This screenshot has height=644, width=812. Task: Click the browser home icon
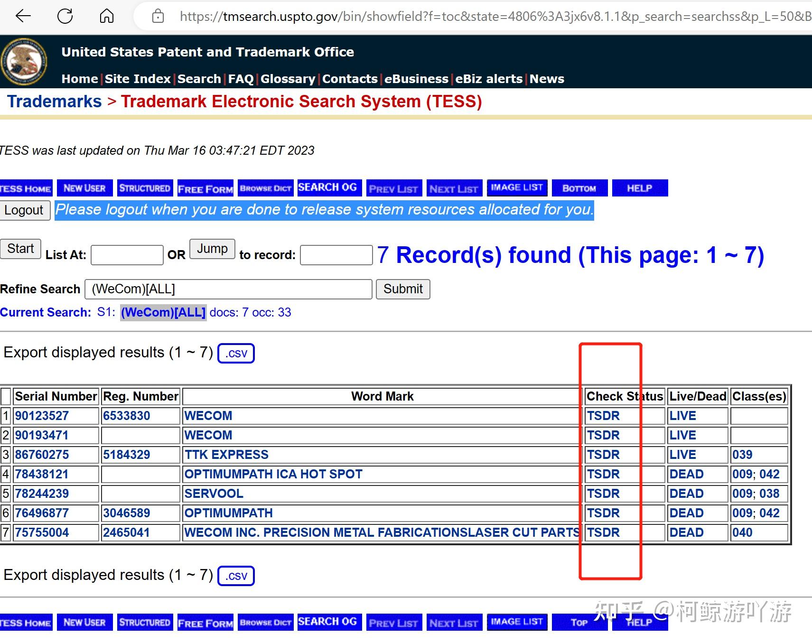tap(106, 16)
